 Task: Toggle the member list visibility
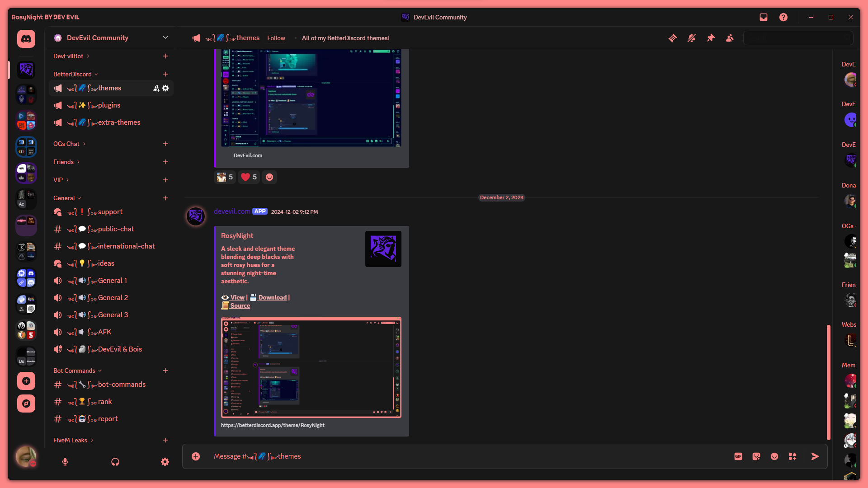[x=730, y=38]
